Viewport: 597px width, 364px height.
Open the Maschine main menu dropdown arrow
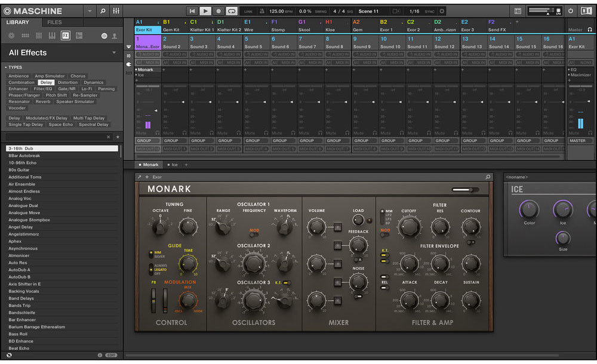pyautogui.click(x=90, y=11)
